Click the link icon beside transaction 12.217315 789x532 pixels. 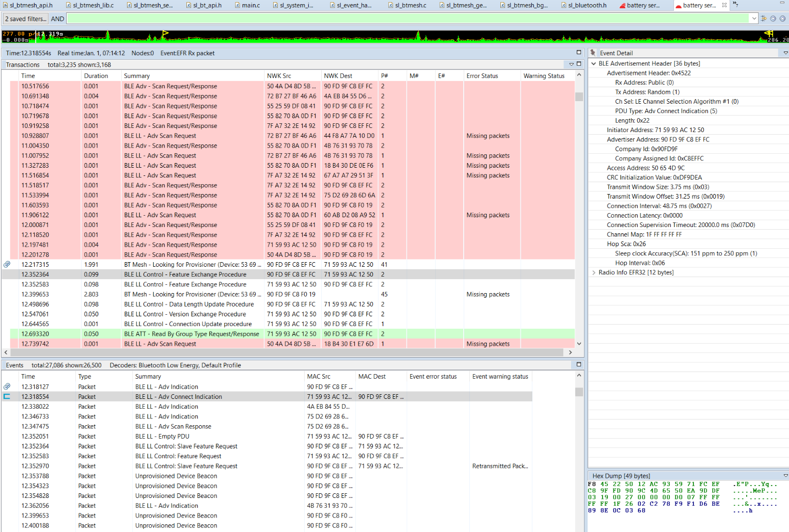click(x=7, y=264)
